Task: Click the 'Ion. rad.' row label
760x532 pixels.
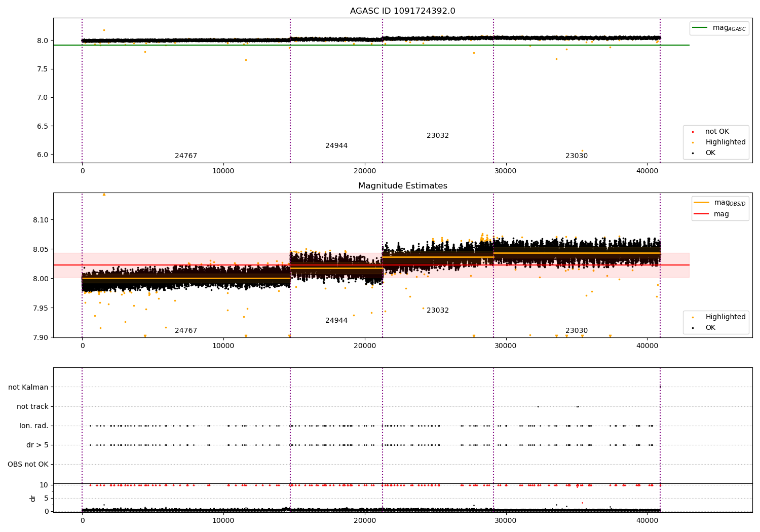Action: tap(34, 426)
